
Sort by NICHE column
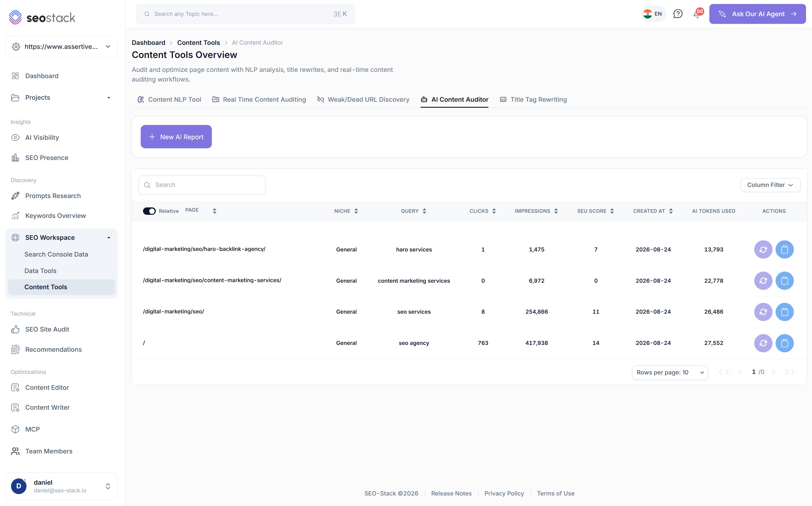click(356, 211)
